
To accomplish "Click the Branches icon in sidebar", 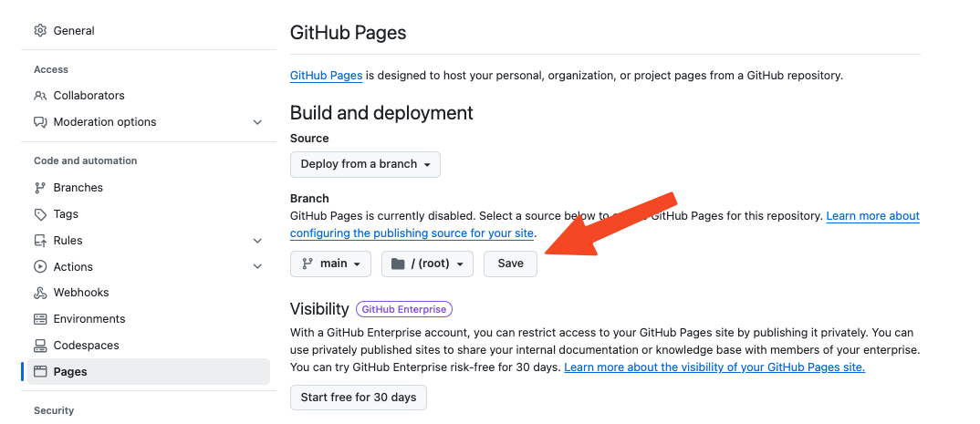I will coord(40,188).
